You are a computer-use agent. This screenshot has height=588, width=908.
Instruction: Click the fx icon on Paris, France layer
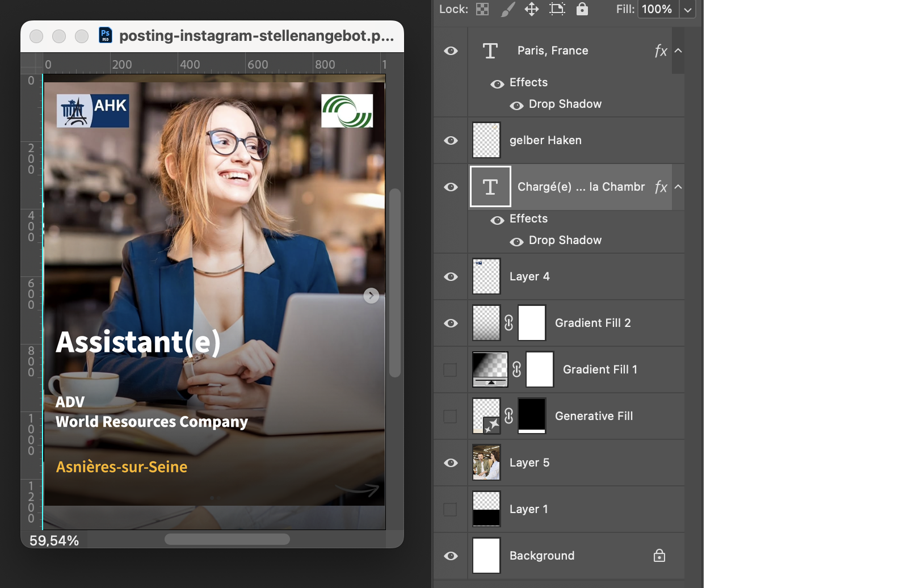coord(661,51)
